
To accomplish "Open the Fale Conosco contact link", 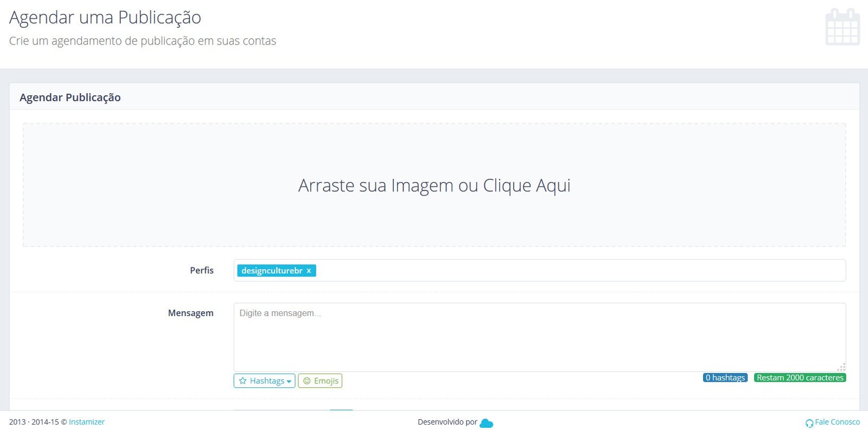I will point(837,422).
